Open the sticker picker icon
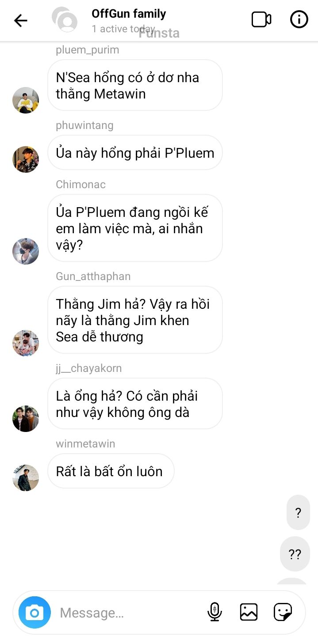The height and width of the screenshot is (644, 318). click(x=283, y=612)
